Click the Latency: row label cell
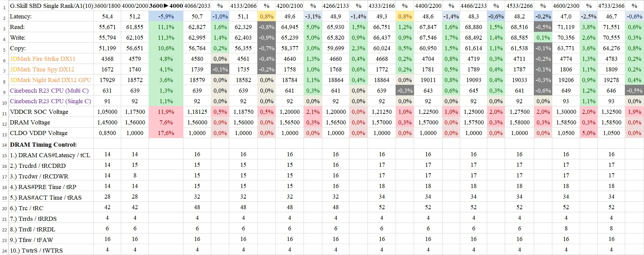The image size is (644, 255). pos(21,16)
